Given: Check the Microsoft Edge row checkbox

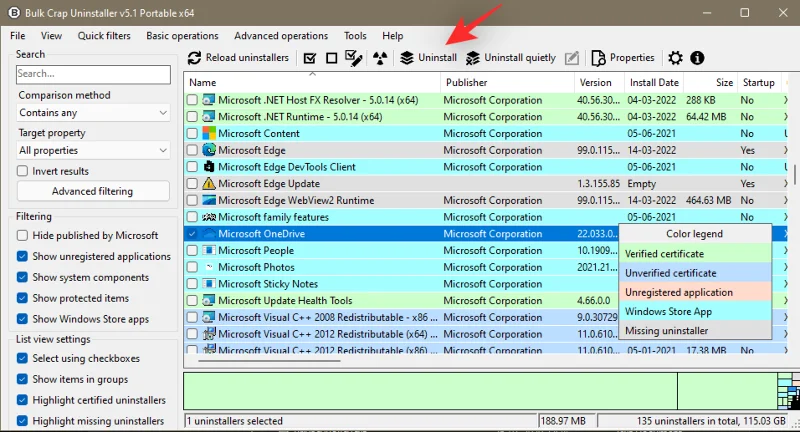Looking at the screenshot, I should 192,150.
